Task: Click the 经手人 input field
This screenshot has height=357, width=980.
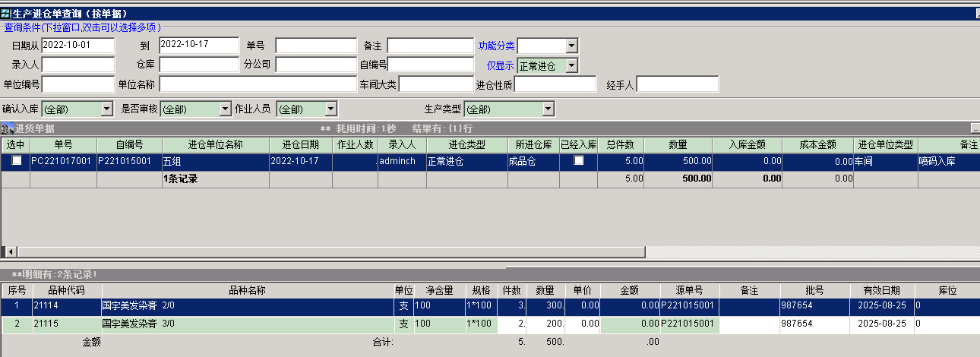Action: click(677, 84)
